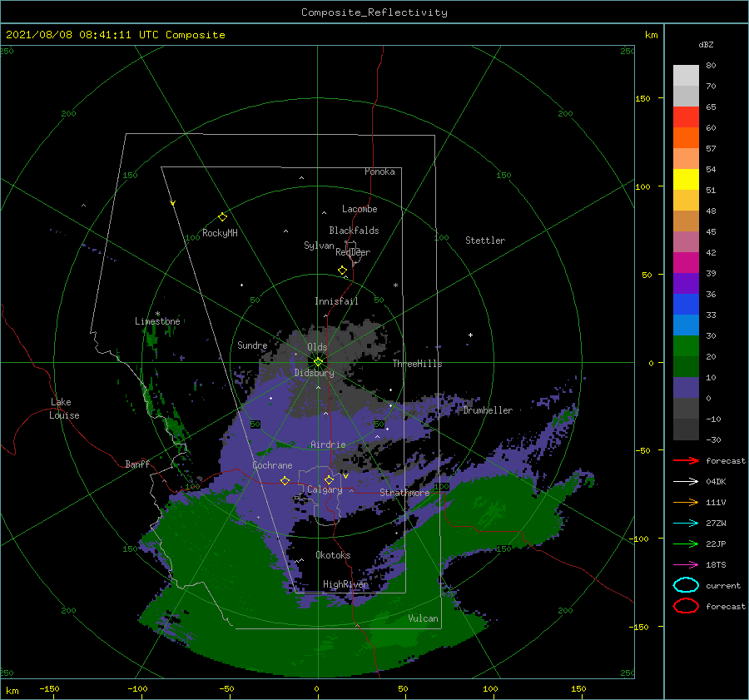Click the ThreeHills label

[417, 364]
